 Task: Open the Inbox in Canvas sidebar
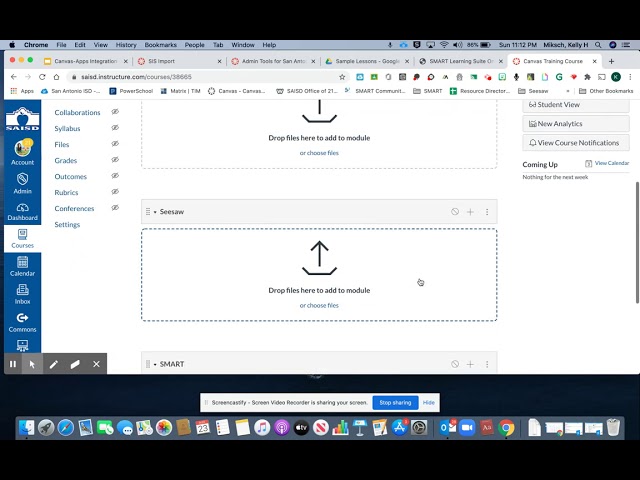[22, 295]
